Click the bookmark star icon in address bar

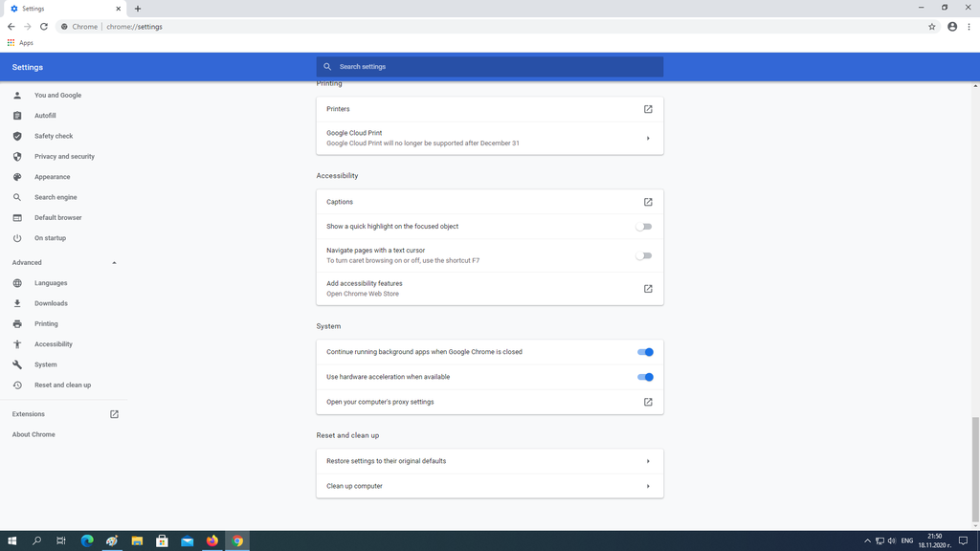pos(932,27)
